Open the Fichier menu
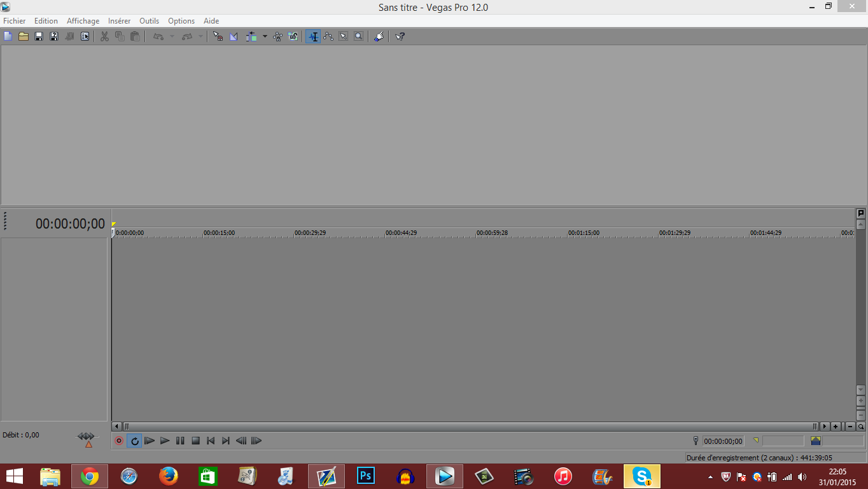The width and height of the screenshot is (868, 489). click(x=15, y=21)
